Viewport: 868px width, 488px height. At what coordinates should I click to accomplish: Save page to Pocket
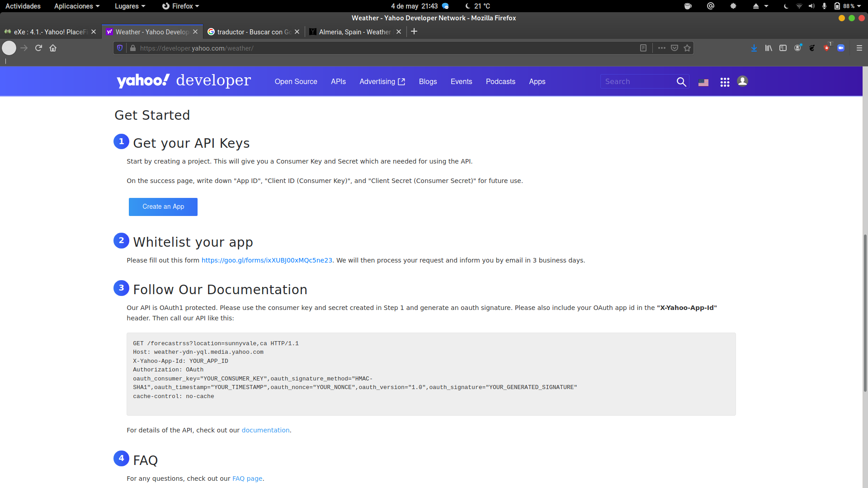675,48
